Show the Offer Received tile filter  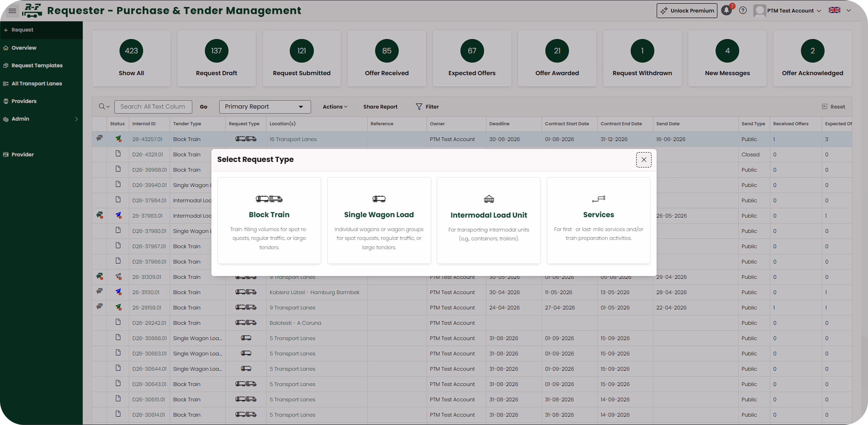pos(387,58)
